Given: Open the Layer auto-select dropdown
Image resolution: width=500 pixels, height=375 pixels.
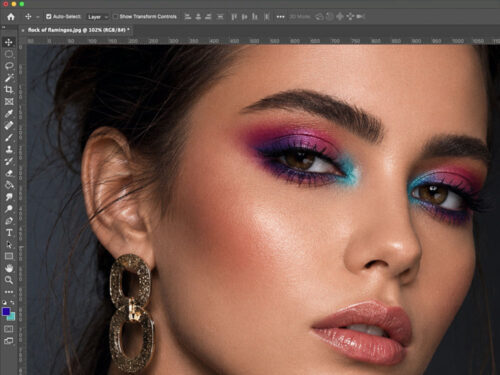Looking at the screenshot, I should pos(97,17).
